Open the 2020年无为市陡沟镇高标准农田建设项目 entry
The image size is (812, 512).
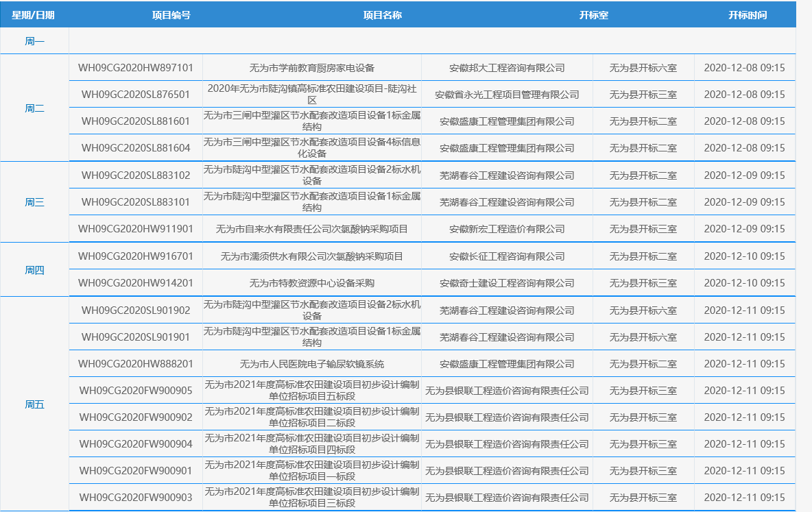click(x=312, y=95)
